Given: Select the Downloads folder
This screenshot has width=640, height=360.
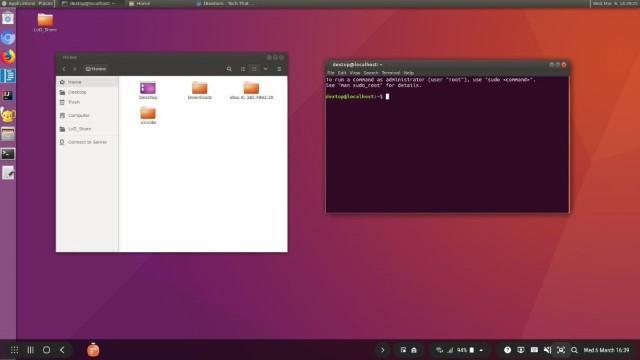Looking at the screenshot, I should coord(200,90).
